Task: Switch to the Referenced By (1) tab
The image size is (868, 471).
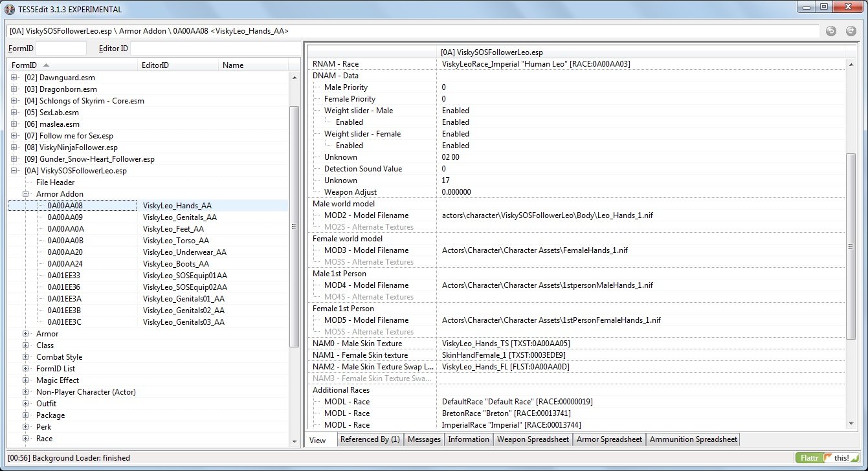Action: pos(370,439)
